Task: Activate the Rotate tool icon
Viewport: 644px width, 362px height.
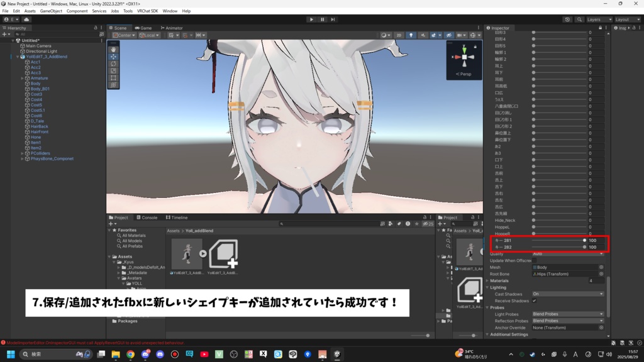Action: tap(113, 63)
